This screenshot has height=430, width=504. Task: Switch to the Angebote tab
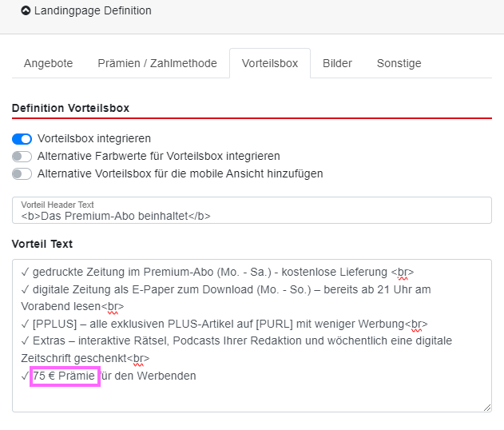click(x=48, y=63)
